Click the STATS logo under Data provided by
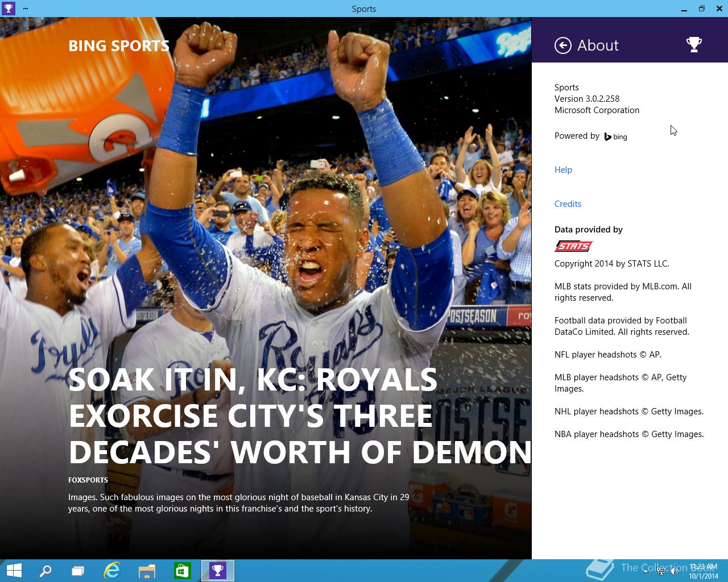This screenshot has height=582, width=728. click(x=573, y=246)
